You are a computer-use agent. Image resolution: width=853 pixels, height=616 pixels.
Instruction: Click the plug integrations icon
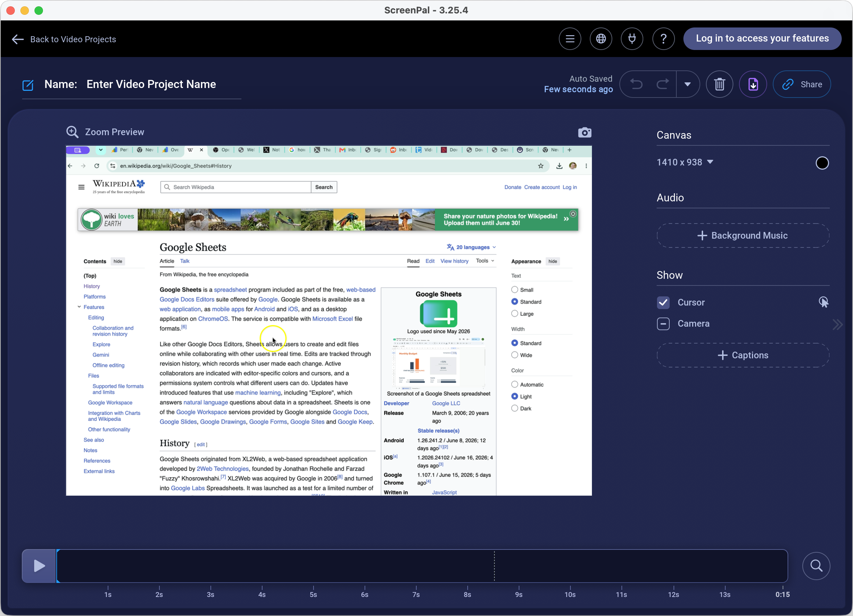[632, 38]
